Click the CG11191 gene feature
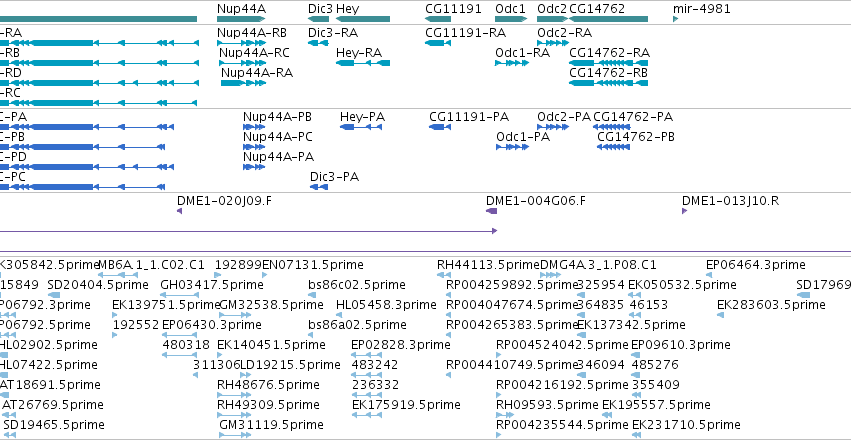851x440 pixels. pyautogui.click(x=439, y=19)
